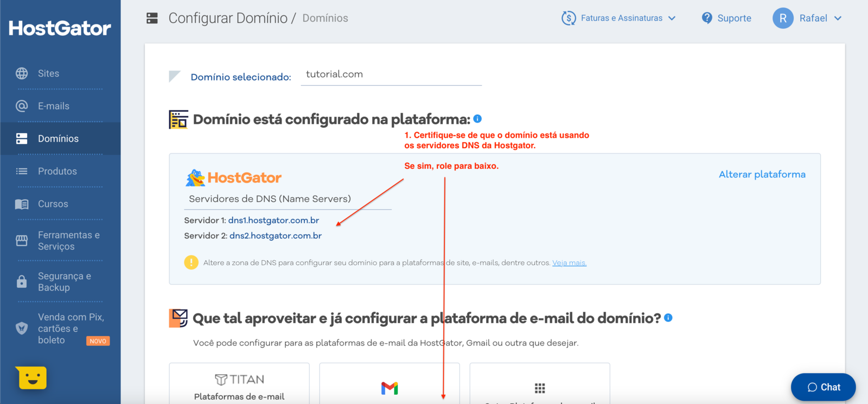Screen dimensions: 868x404
Task: Click the envelope icon beside e-mail heading
Action: coord(178,318)
